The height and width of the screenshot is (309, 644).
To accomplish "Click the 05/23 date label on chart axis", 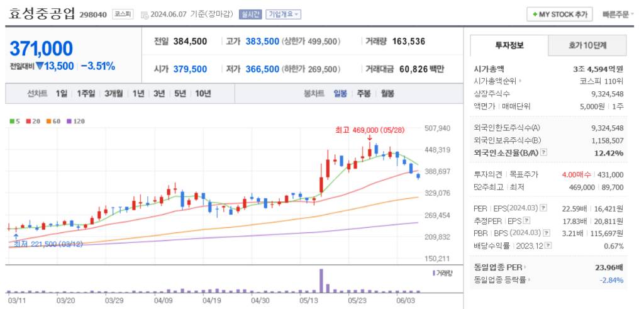I will point(357,300).
